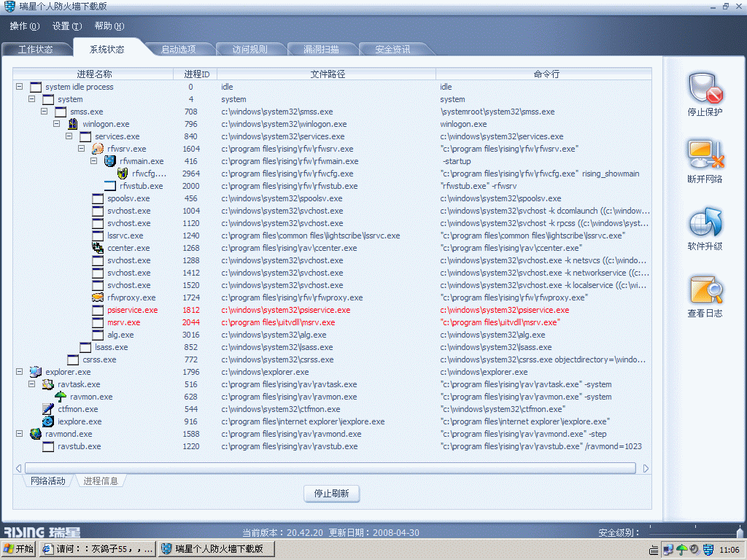The image size is (747, 560).
Task: Switch to the 访问规则 tab
Action: click(x=250, y=50)
